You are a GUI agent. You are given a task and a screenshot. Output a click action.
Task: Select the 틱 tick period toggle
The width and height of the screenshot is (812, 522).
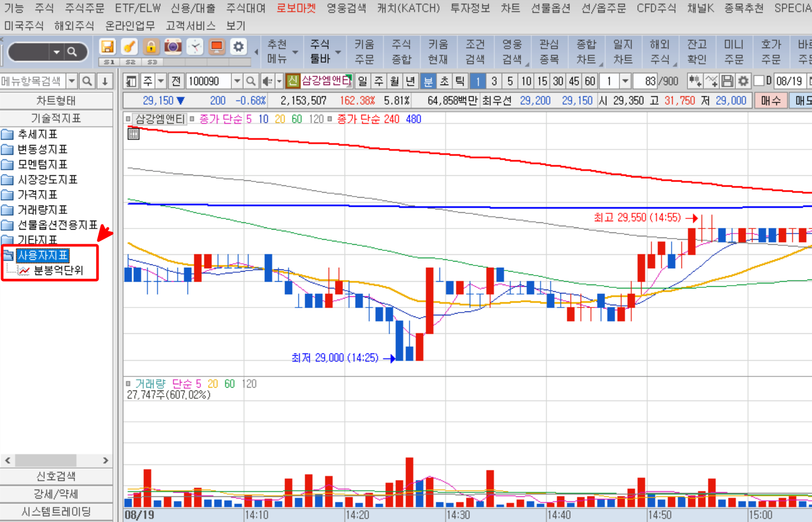(460, 81)
